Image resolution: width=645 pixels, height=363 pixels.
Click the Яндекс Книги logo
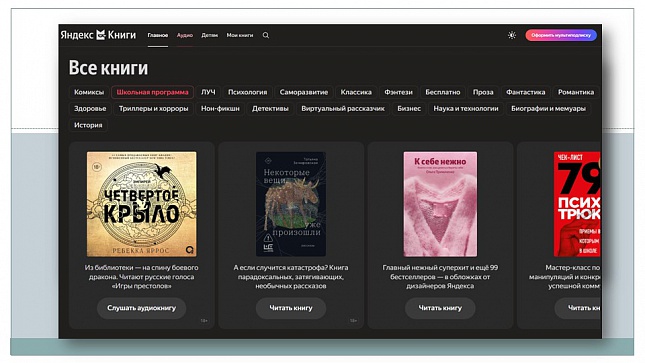98,35
